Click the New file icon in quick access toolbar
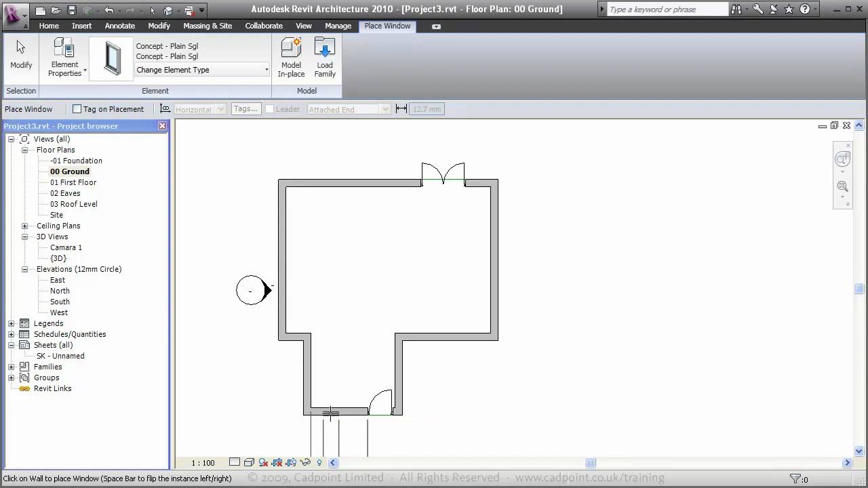868x488 pixels. [x=41, y=10]
